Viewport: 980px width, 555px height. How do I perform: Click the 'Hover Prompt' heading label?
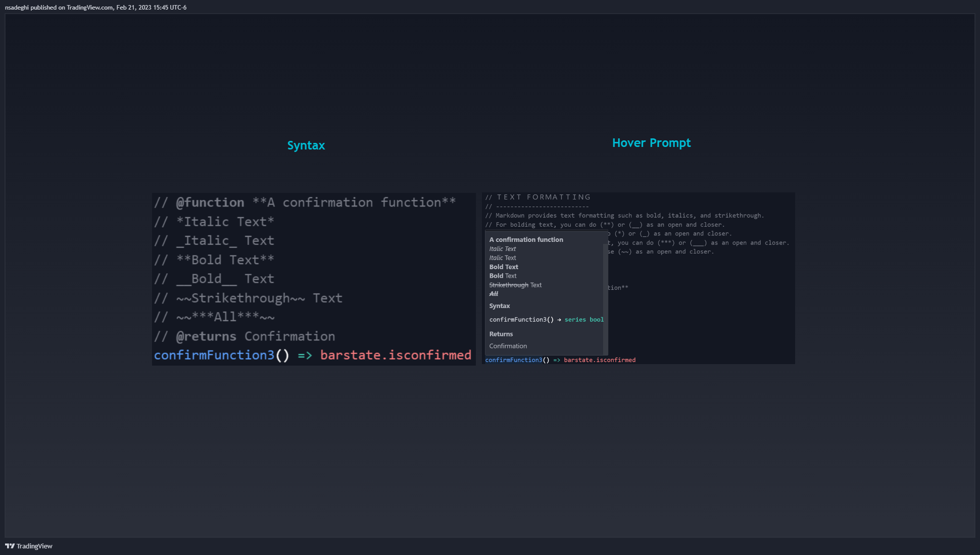click(651, 143)
